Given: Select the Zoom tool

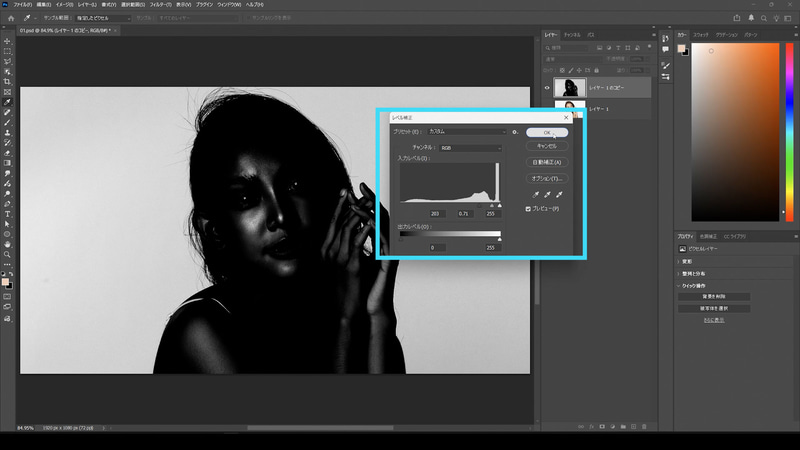Looking at the screenshot, I should [x=7, y=254].
